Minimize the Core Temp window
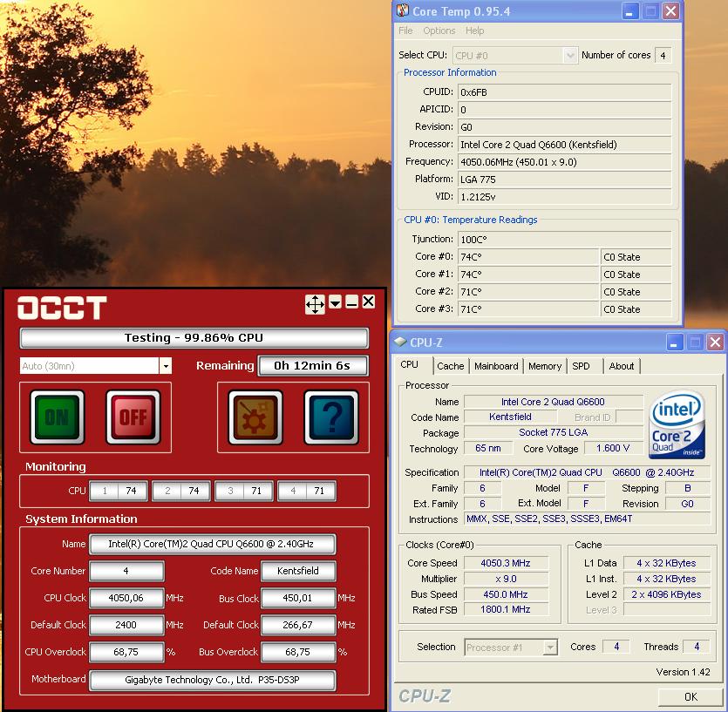This screenshot has width=728, height=712. click(x=629, y=11)
